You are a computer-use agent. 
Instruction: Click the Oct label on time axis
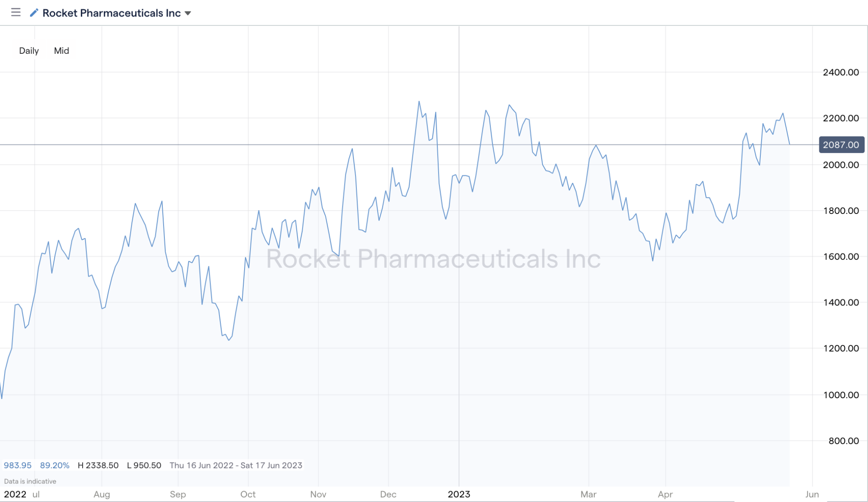(x=248, y=494)
